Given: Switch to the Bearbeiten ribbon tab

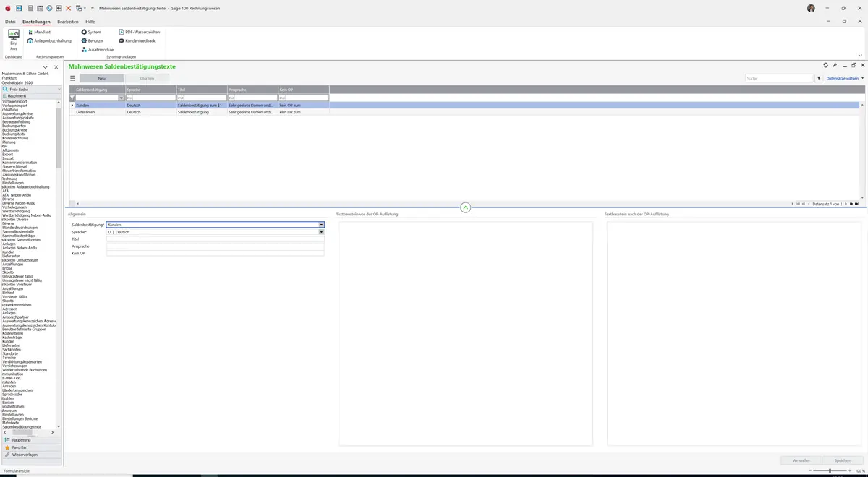Looking at the screenshot, I should coord(68,22).
